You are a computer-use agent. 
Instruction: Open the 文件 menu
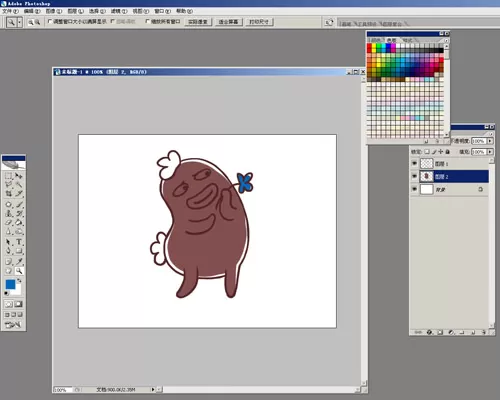point(10,11)
